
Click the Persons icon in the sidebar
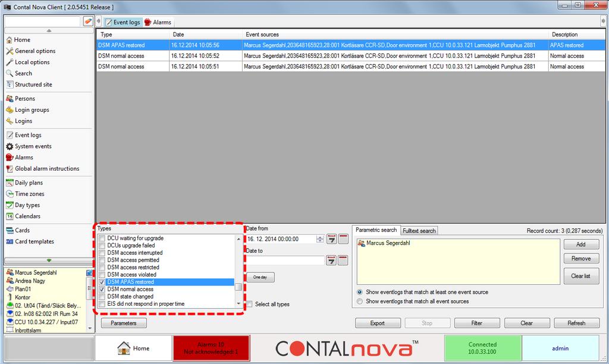click(x=10, y=99)
